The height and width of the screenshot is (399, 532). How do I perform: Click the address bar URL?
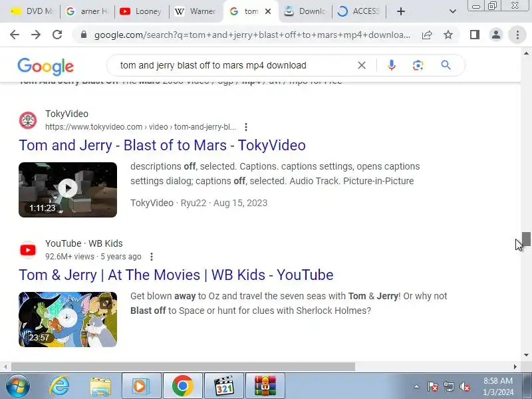[x=253, y=35]
